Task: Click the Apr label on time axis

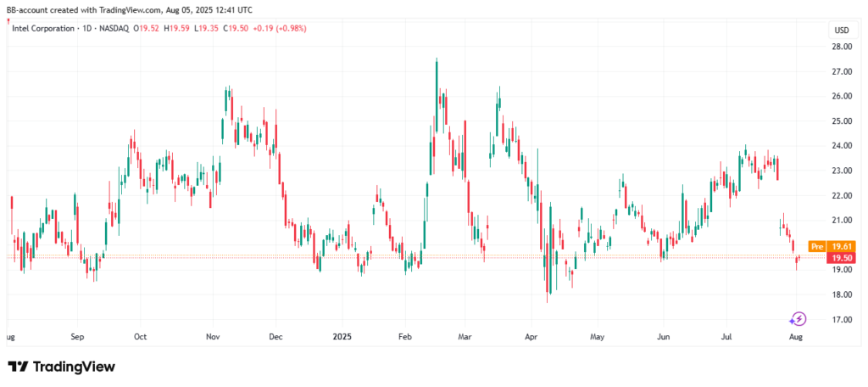Action: point(531,337)
